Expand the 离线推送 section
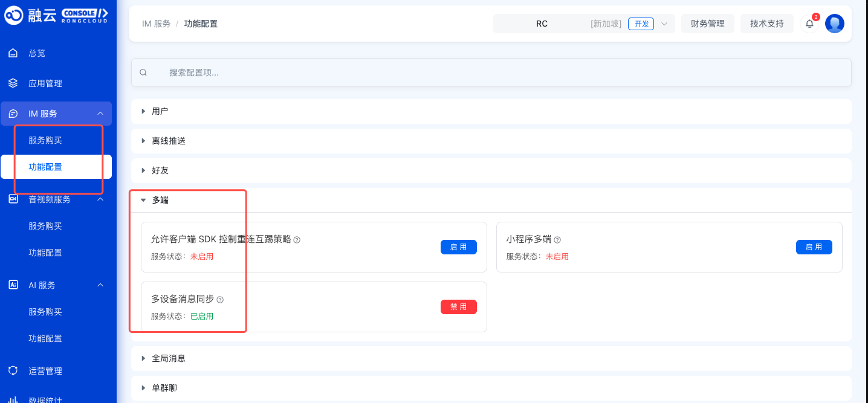Screen dimensions: 868x403 point(168,141)
